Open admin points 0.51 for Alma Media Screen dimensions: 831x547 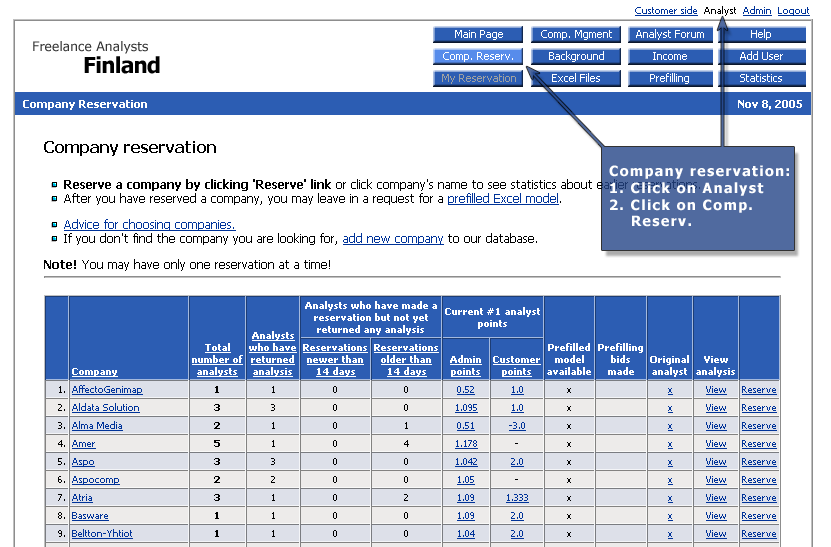point(465,426)
